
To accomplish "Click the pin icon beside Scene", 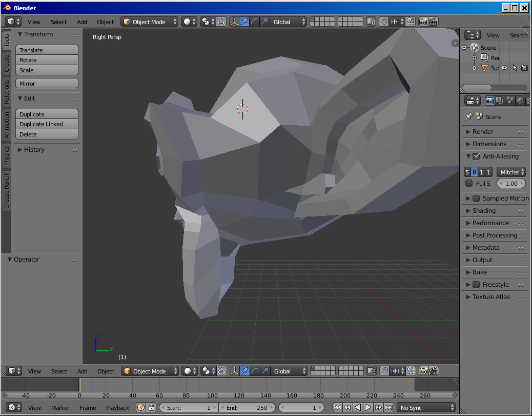I will pyautogui.click(x=468, y=117).
